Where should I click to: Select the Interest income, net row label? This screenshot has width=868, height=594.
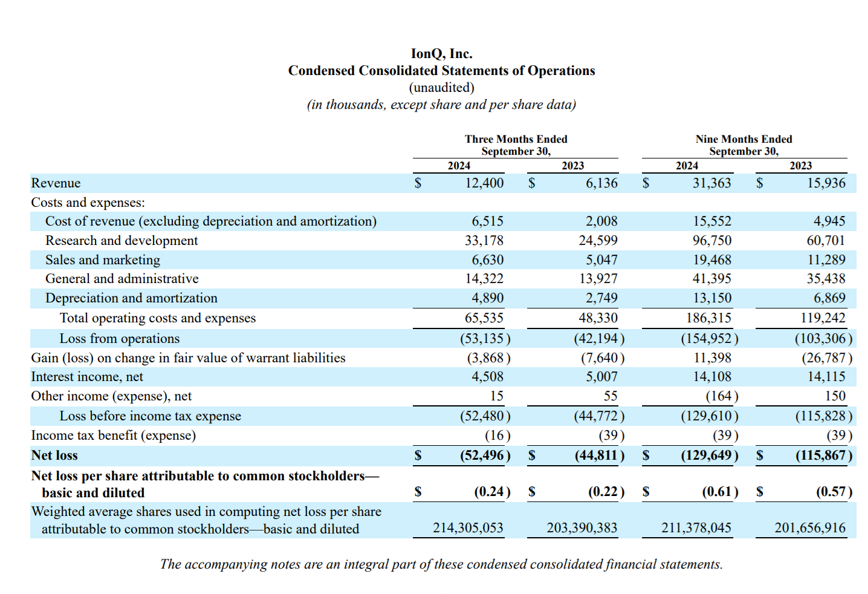click(x=87, y=377)
